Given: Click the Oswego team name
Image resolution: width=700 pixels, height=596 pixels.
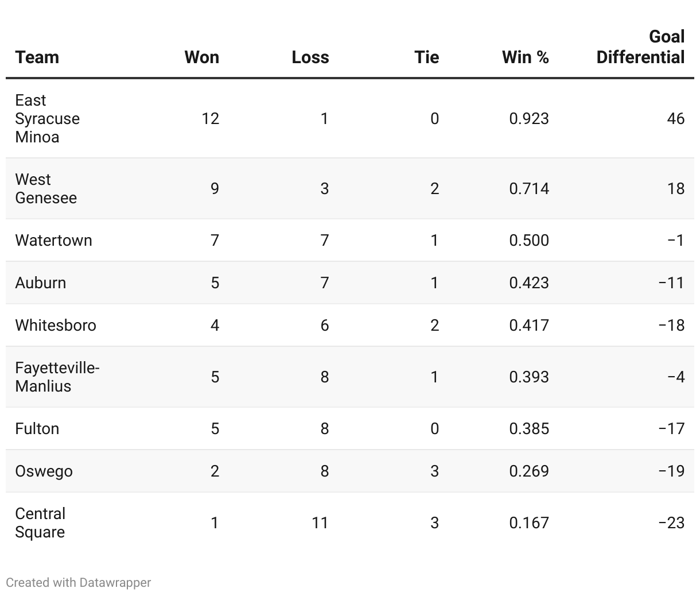Looking at the screenshot, I should pos(44,471).
